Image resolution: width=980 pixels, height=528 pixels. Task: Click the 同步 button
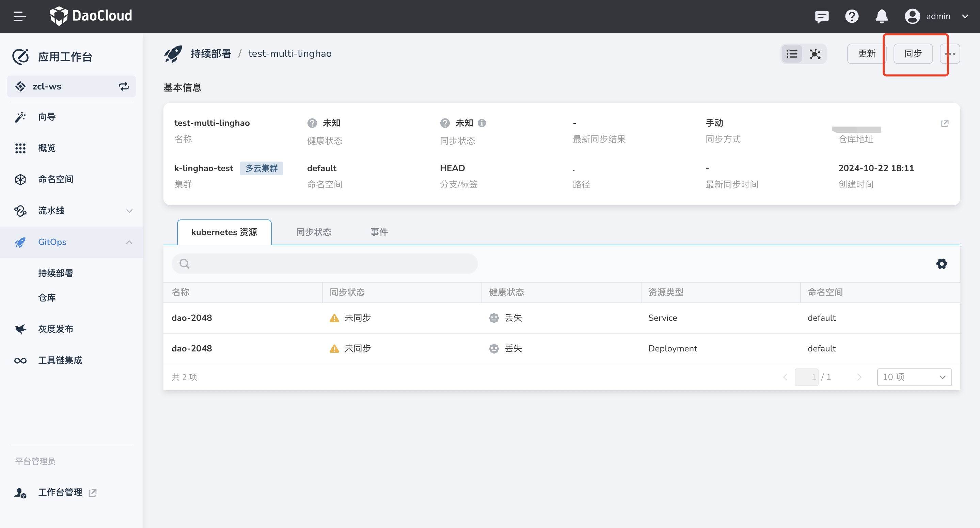[913, 54]
